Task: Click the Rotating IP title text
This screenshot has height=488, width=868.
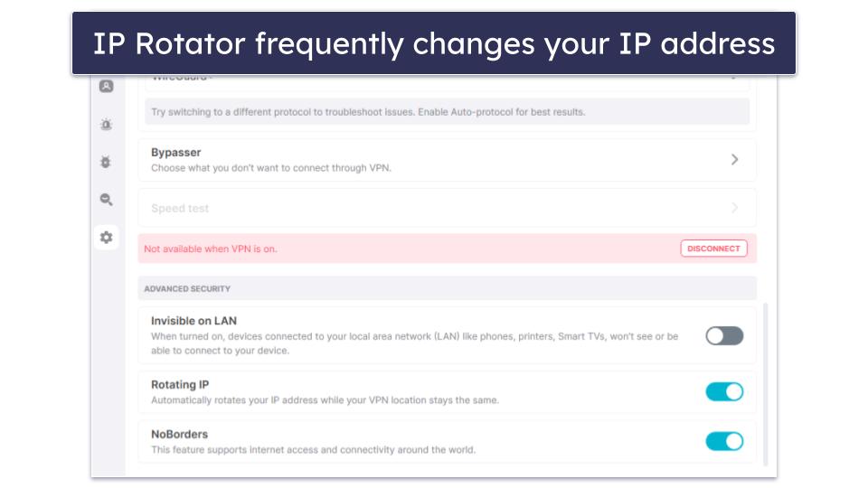Action: (180, 385)
